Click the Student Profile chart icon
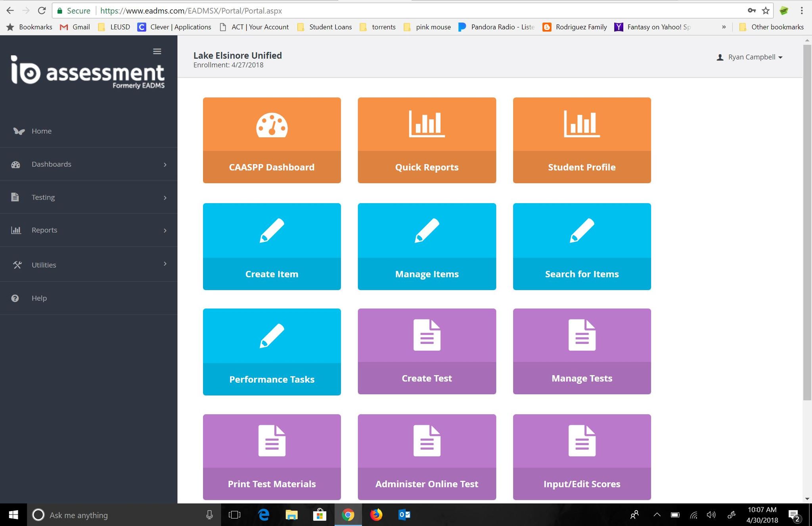The width and height of the screenshot is (812, 526). 582,124
